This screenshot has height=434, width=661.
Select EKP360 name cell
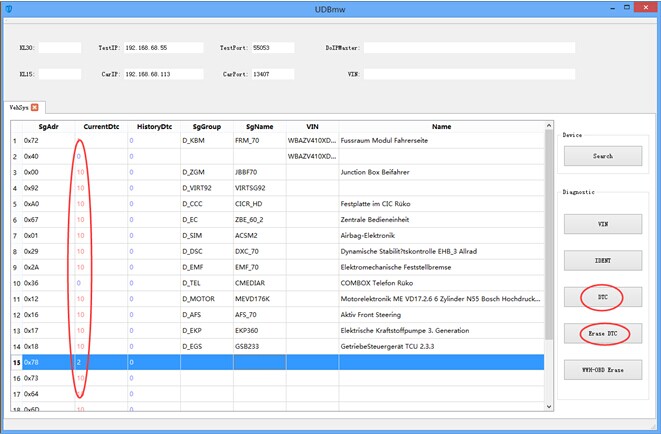[x=260, y=330]
